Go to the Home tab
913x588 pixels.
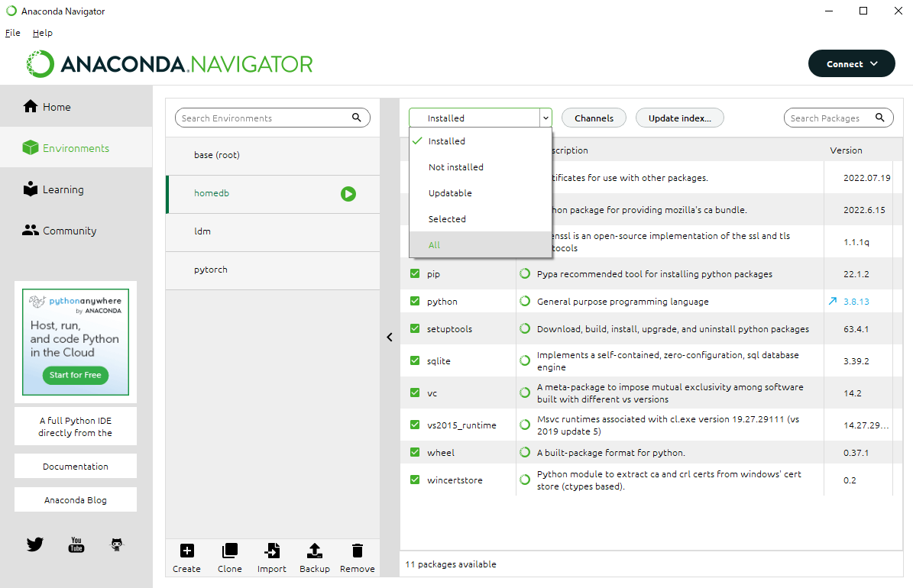76,107
